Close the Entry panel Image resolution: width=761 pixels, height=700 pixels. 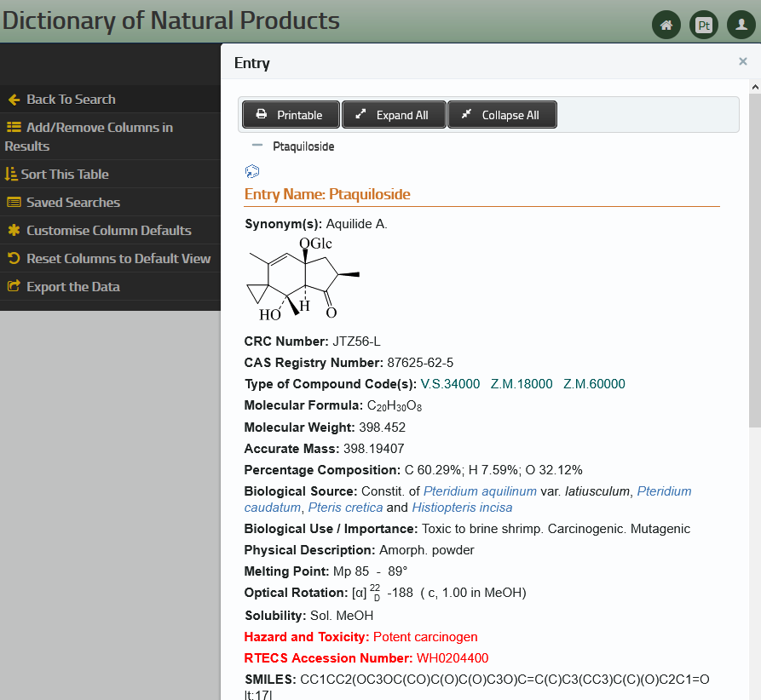(742, 61)
